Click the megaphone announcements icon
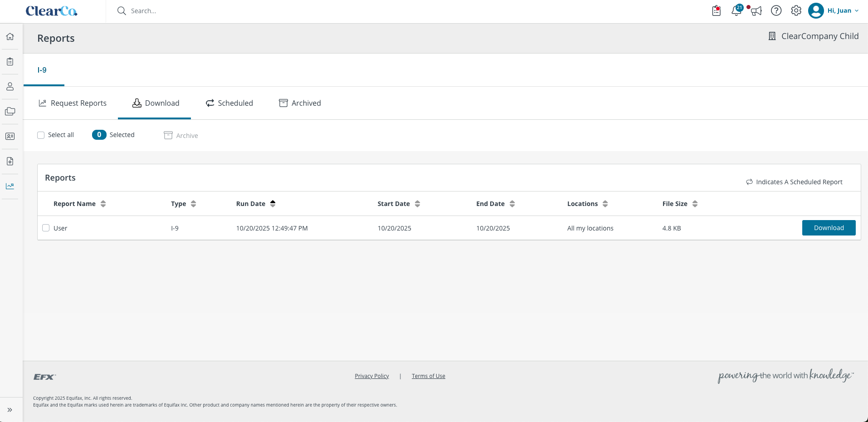 point(756,10)
